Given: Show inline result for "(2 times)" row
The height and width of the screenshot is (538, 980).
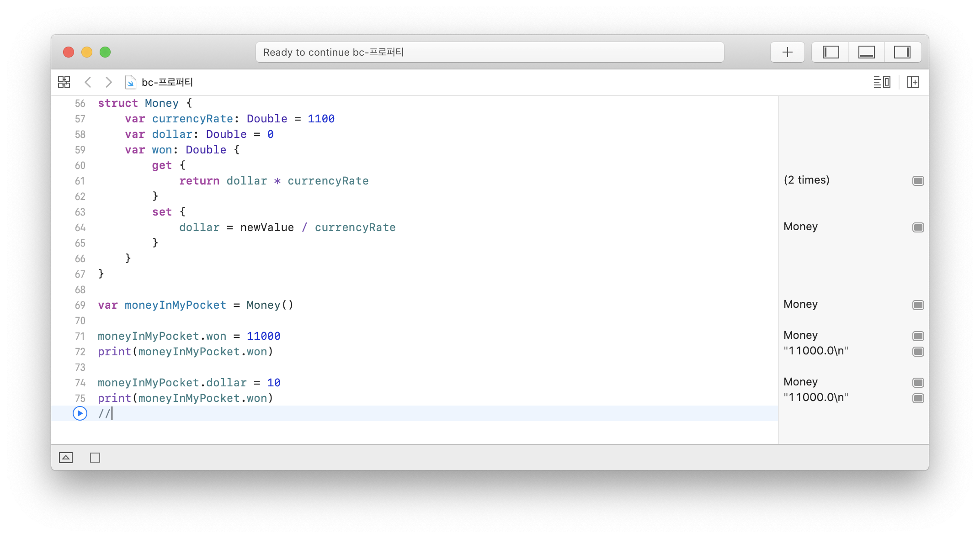Looking at the screenshot, I should tap(918, 181).
